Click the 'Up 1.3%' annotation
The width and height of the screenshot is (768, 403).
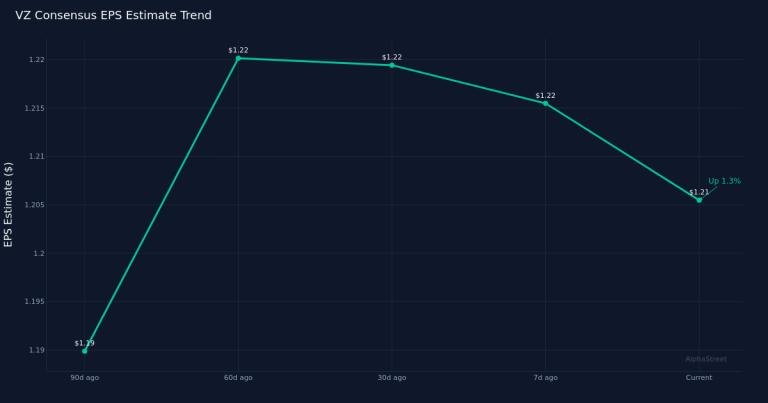pos(724,181)
